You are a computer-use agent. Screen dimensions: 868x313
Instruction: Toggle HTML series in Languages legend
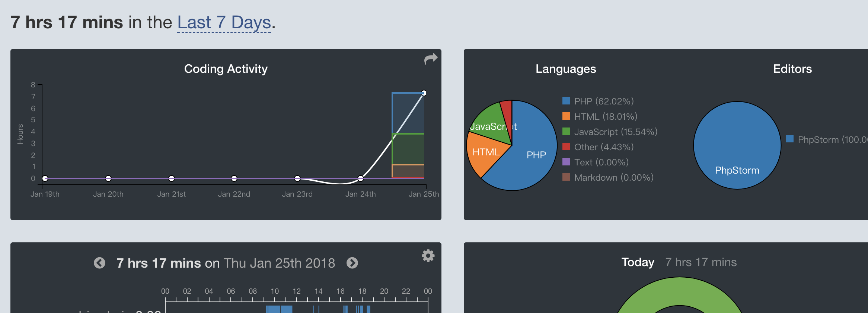tap(605, 117)
